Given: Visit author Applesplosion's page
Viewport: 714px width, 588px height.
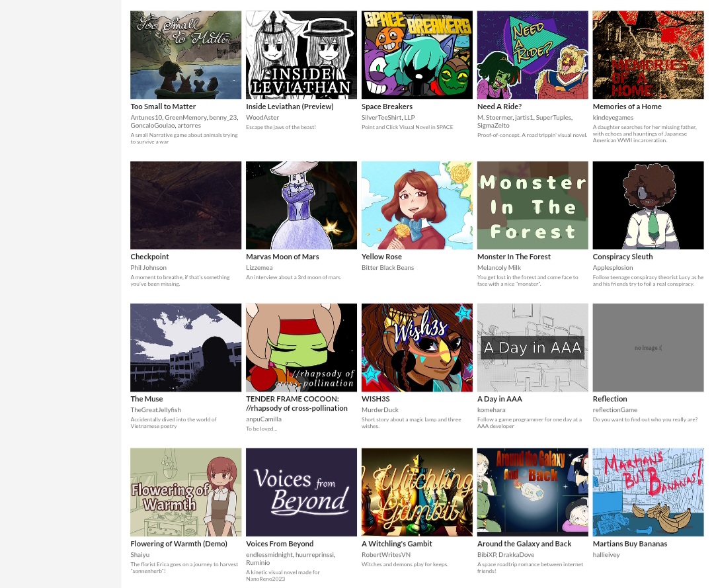Looking at the screenshot, I should [612, 268].
